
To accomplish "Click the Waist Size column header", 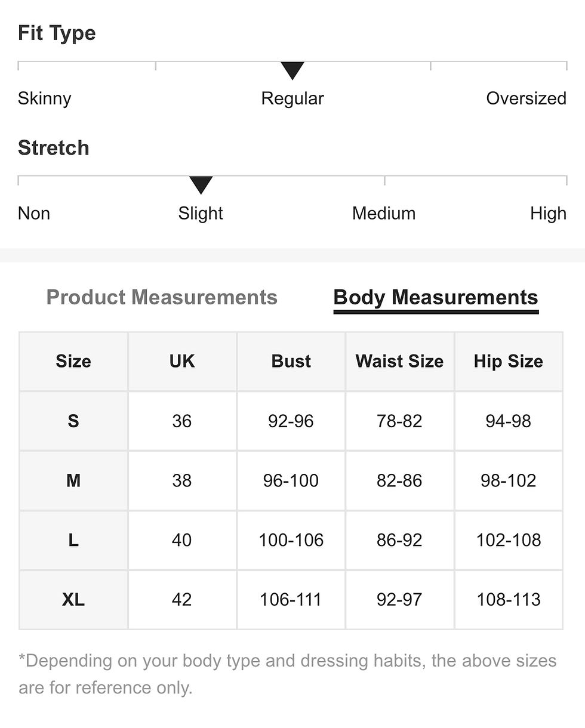I will click(399, 362).
